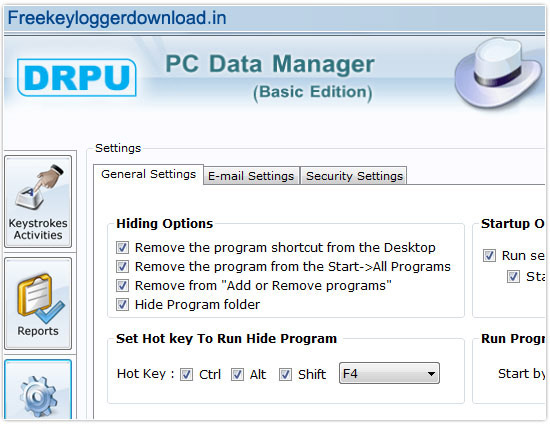
Task: Uncheck Hide Program folder
Action: [122, 304]
